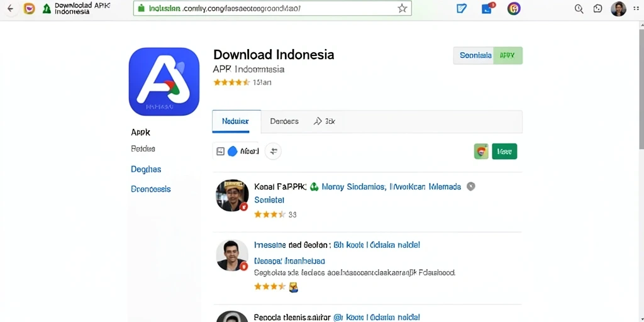644x322 pixels.
Task: Click the star rating under app title
Action: (231, 82)
